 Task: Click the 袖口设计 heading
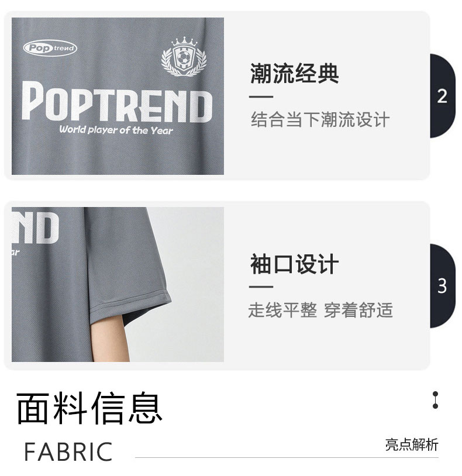coord(294,264)
